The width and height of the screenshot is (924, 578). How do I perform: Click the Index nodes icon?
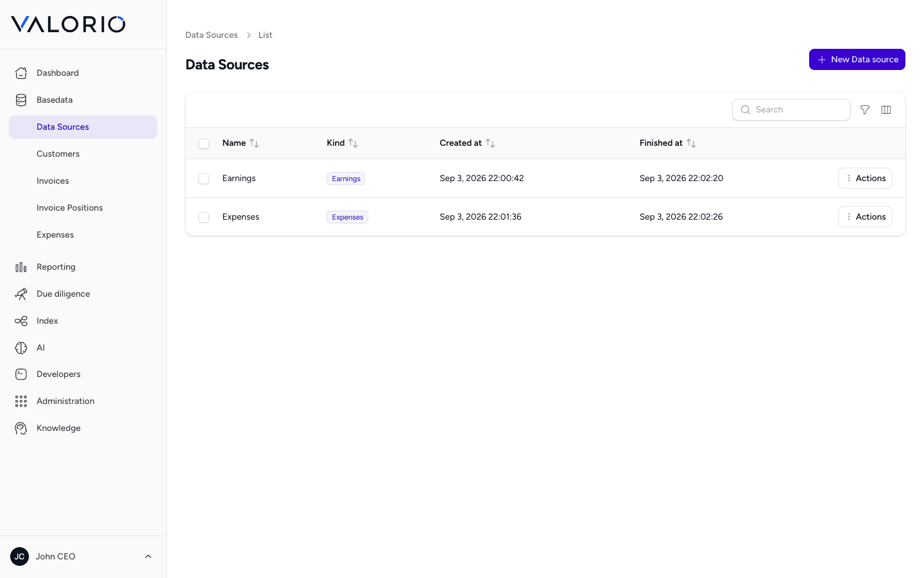point(21,321)
